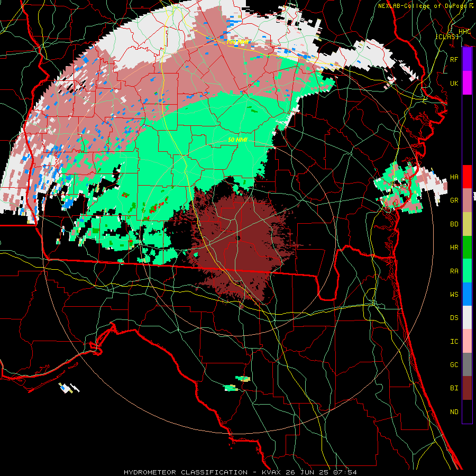Select the BD big drops swatch
The width and height of the screenshot is (476, 476).
point(467,224)
